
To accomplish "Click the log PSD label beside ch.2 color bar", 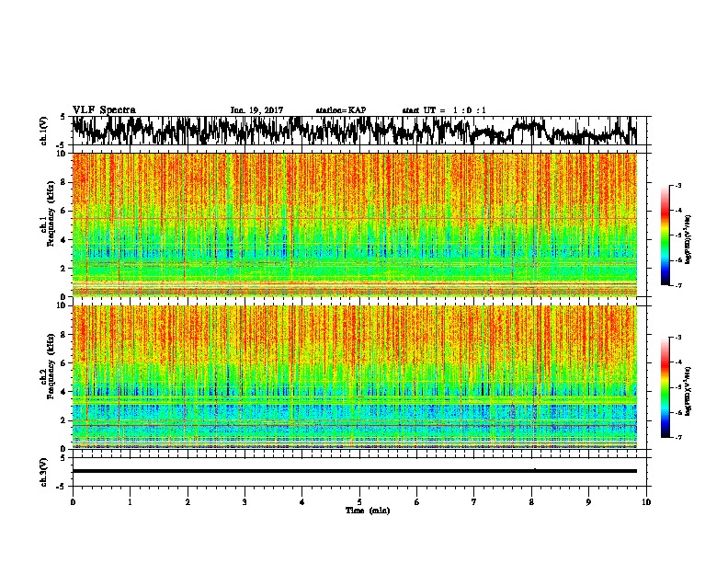I will [688, 391].
